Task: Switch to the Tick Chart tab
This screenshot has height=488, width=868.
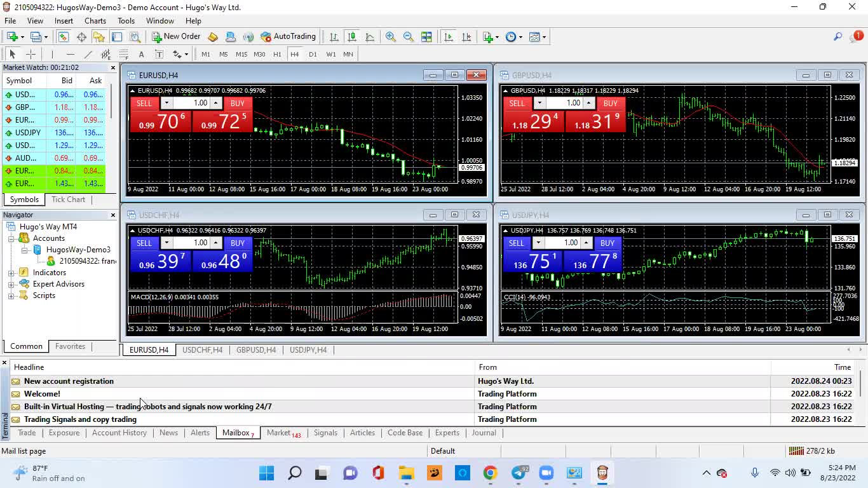Action: click(x=68, y=200)
